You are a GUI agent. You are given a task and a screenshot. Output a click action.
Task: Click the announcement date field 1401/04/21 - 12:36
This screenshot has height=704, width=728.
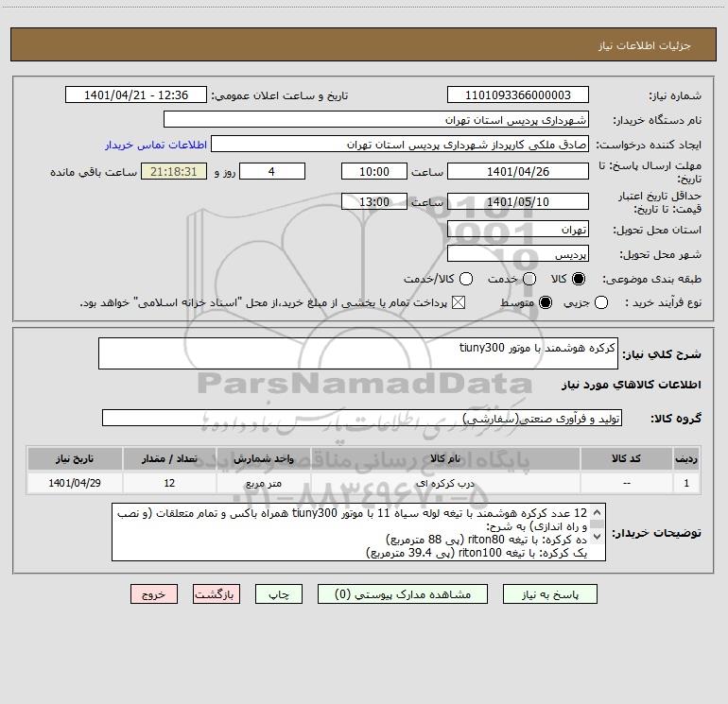pos(136,94)
